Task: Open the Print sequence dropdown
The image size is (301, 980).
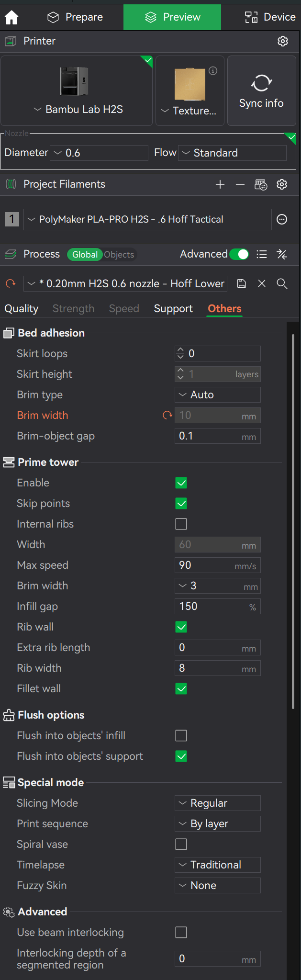Action: 218,824
